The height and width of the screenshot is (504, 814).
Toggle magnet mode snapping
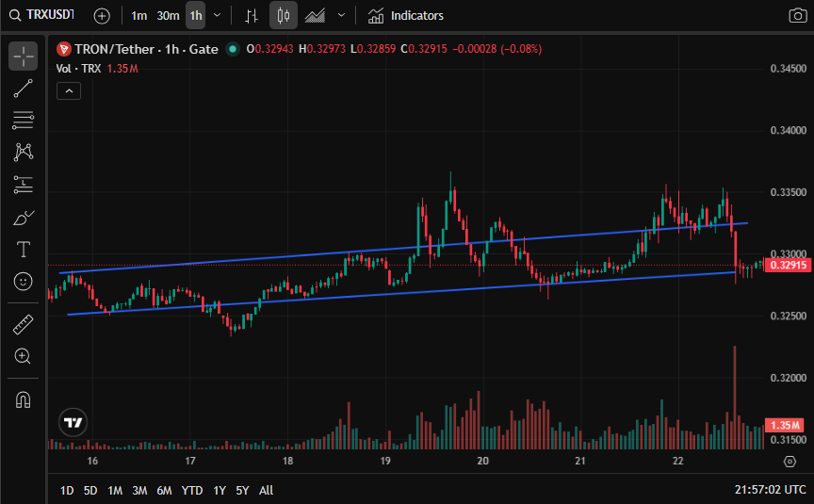point(23,400)
